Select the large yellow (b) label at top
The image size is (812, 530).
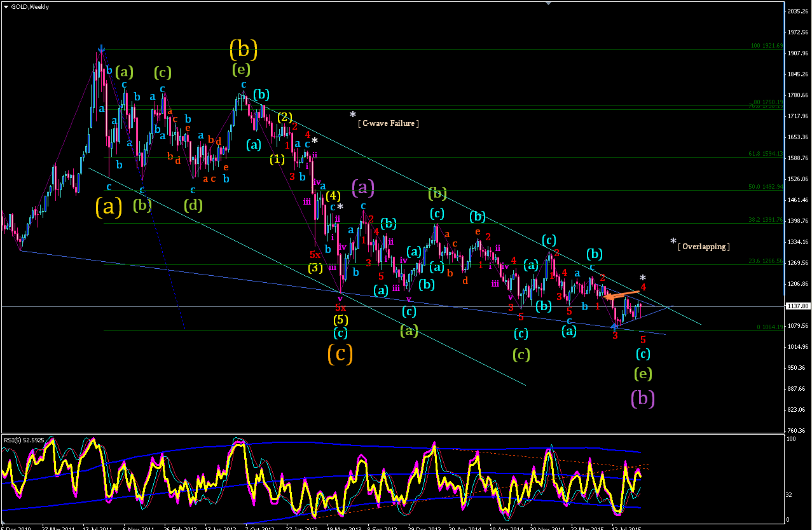(x=244, y=48)
